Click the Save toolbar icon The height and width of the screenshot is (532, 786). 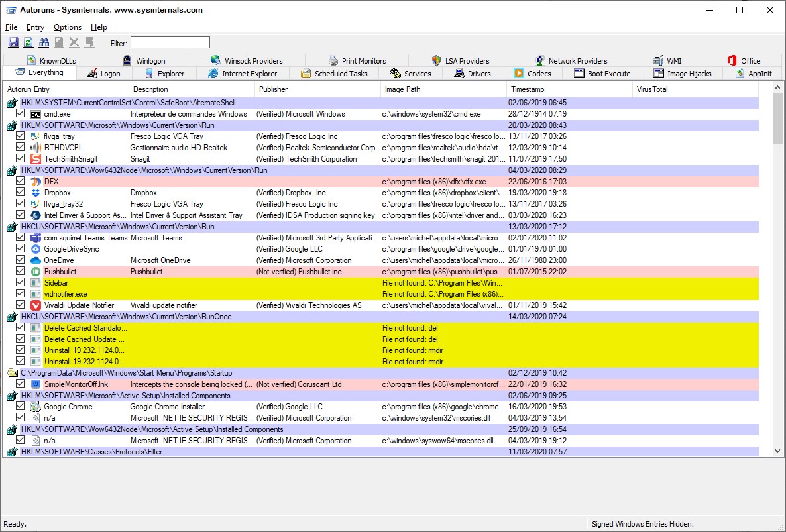[x=13, y=42]
